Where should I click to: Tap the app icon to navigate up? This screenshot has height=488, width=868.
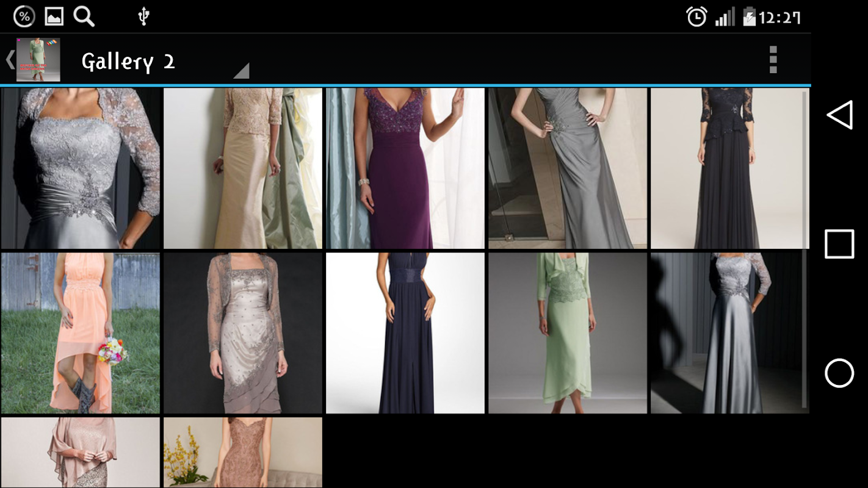(x=38, y=60)
